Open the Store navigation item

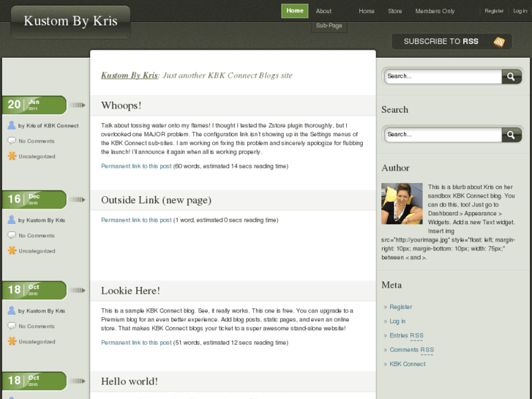[395, 11]
